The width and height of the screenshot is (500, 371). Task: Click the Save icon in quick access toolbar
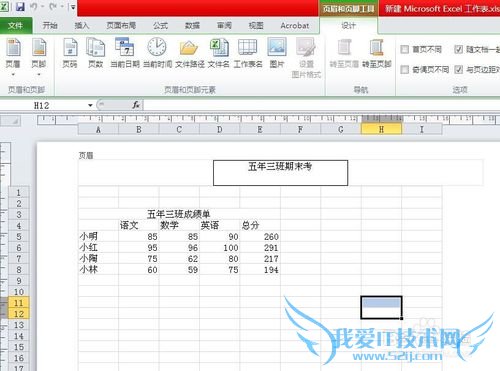pyautogui.click(x=20, y=7)
